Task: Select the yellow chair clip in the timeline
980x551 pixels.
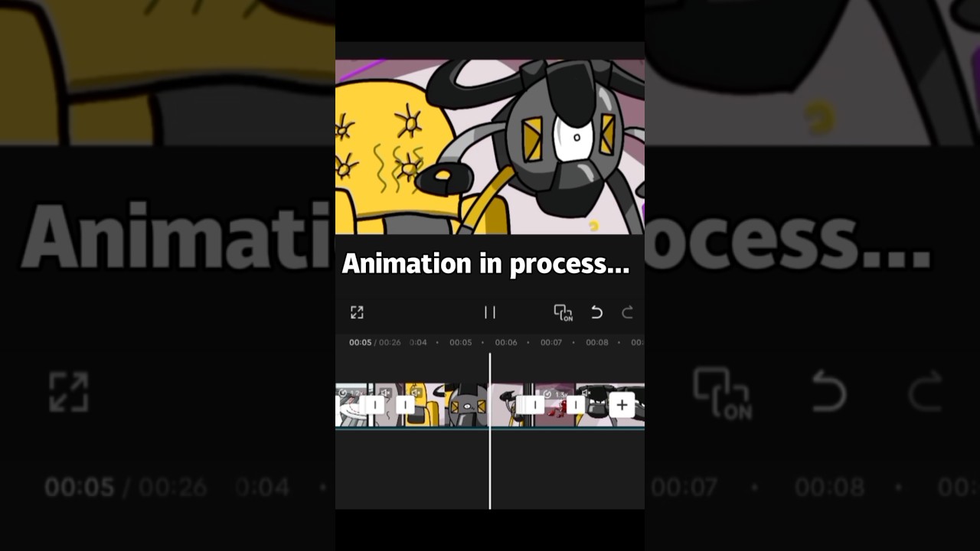Action: [x=425, y=405]
